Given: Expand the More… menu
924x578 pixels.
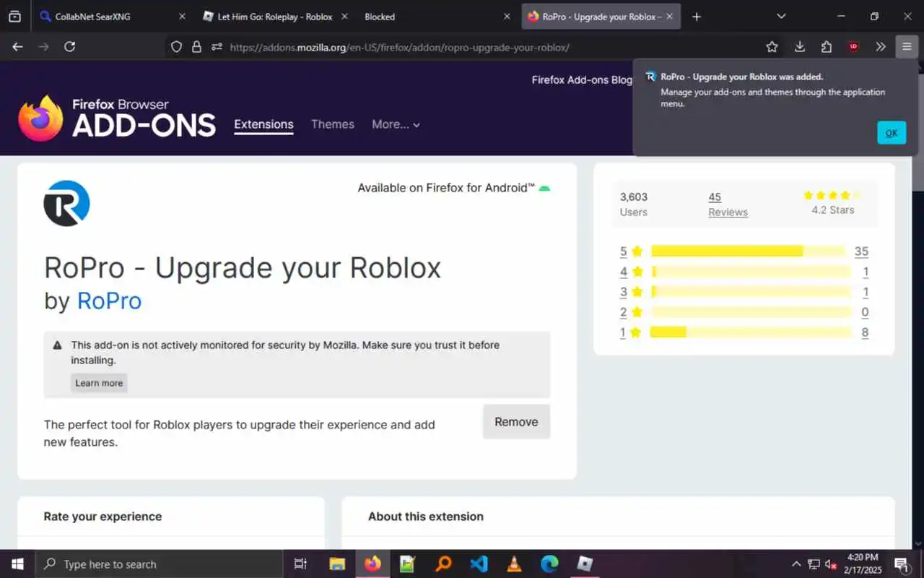Looking at the screenshot, I should pyautogui.click(x=396, y=124).
